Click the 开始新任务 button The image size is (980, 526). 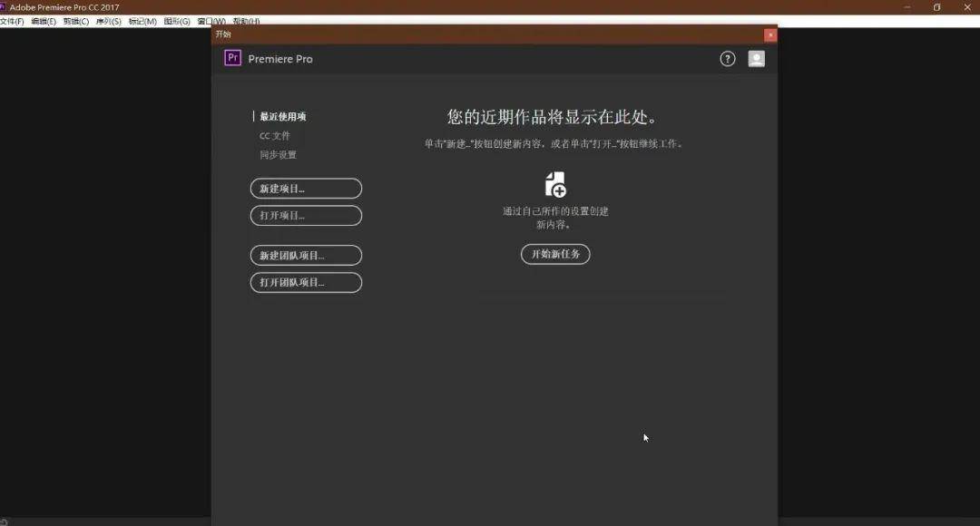[555, 254]
